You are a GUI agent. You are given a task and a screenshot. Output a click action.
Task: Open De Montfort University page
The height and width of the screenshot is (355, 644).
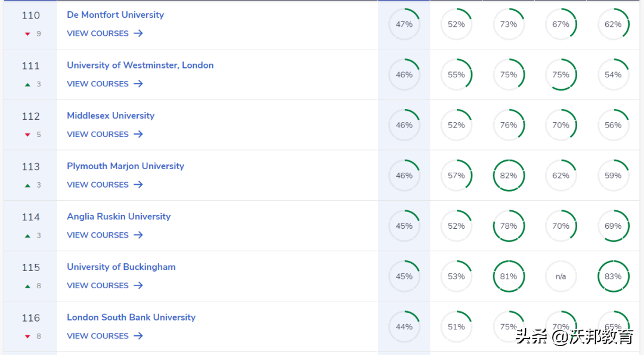coord(115,15)
